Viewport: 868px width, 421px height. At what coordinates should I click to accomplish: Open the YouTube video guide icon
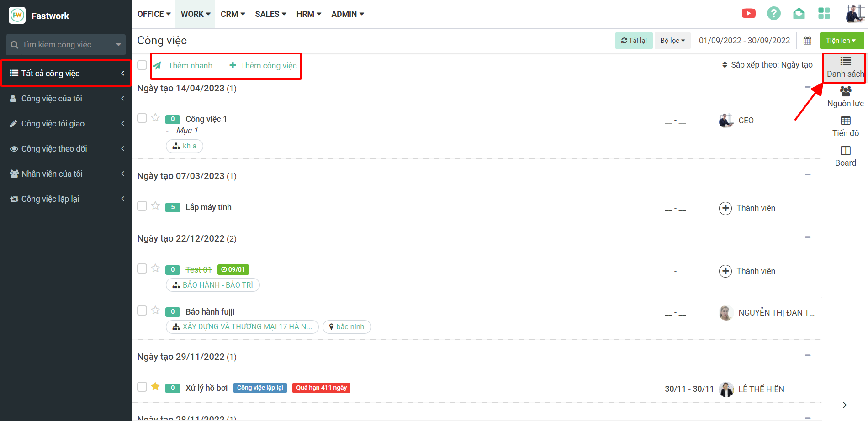pyautogui.click(x=748, y=14)
